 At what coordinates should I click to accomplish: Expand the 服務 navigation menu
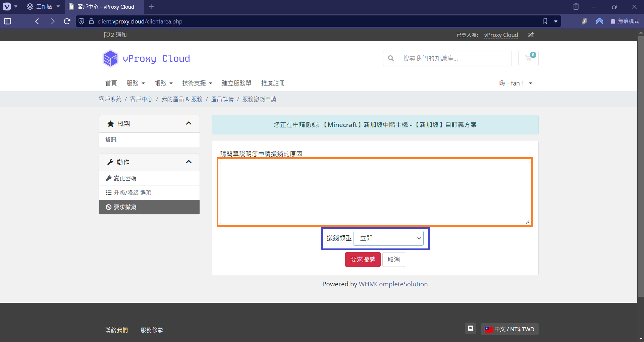point(136,83)
